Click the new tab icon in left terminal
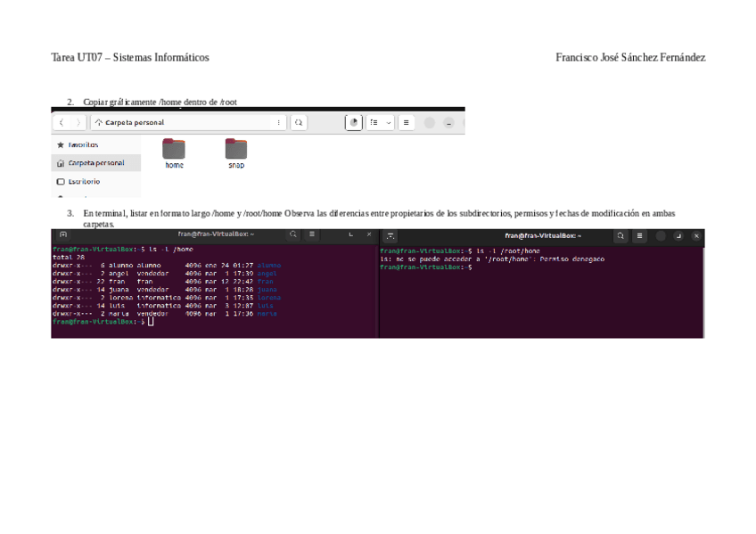 (x=63, y=235)
